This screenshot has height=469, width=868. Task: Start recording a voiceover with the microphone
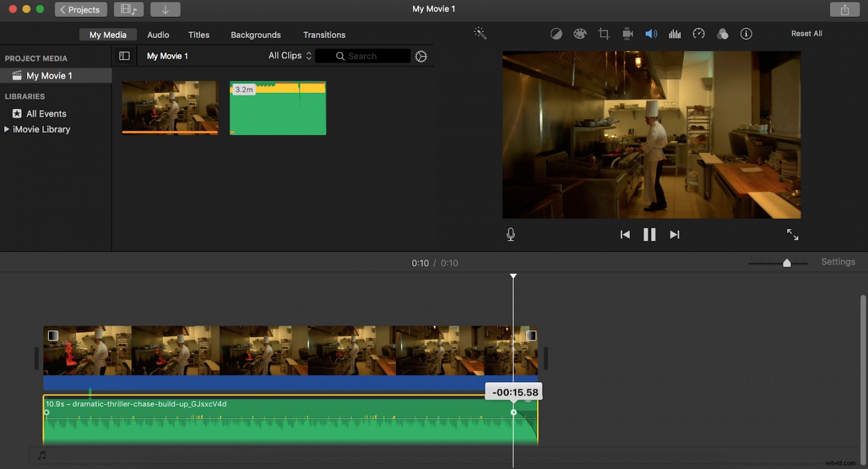click(x=510, y=234)
